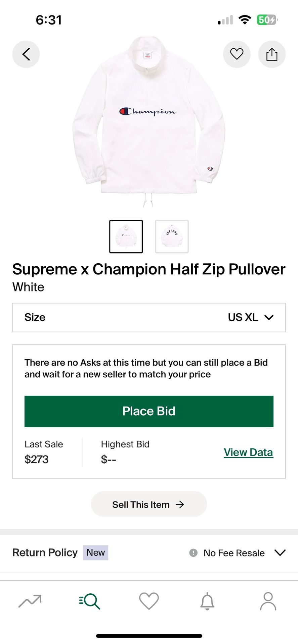Open the View Data link
Image resolution: width=298 pixels, height=644 pixels.
click(248, 452)
